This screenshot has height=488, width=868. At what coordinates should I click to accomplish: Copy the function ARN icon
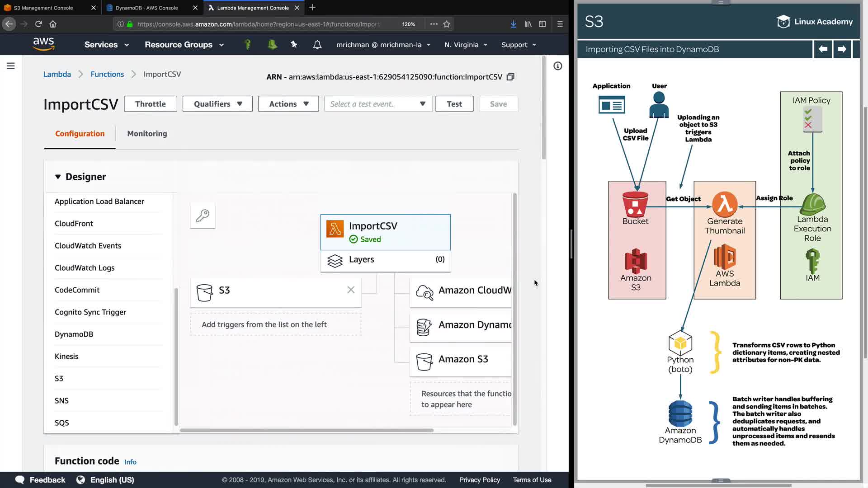click(x=510, y=77)
